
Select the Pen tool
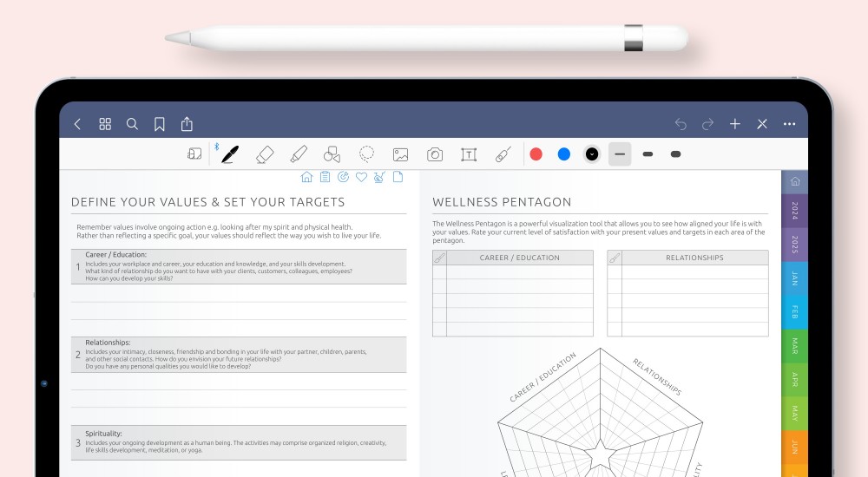230,154
